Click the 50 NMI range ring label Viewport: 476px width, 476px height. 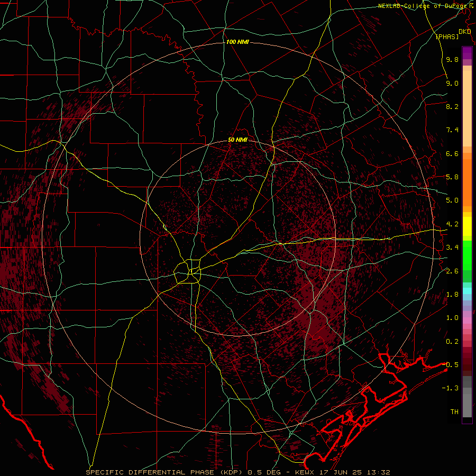(237, 140)
